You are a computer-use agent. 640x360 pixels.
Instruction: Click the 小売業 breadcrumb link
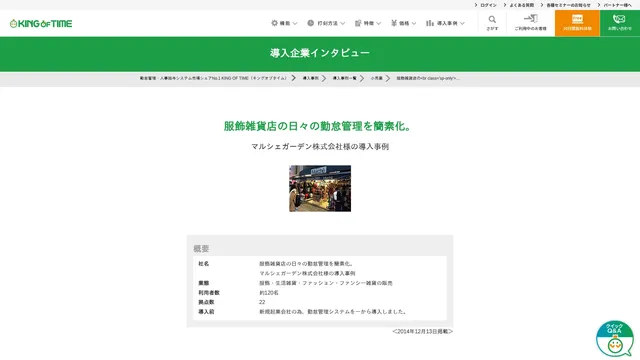[377, 78]
